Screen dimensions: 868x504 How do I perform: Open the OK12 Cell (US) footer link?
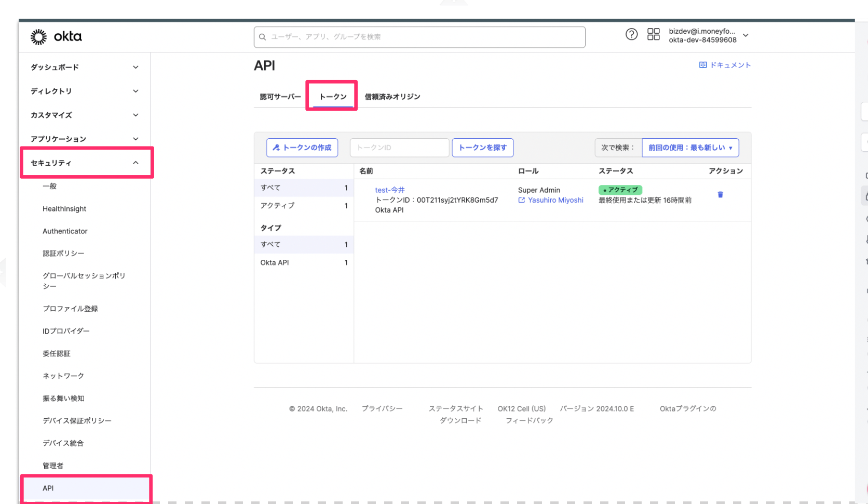coord(522,408)
